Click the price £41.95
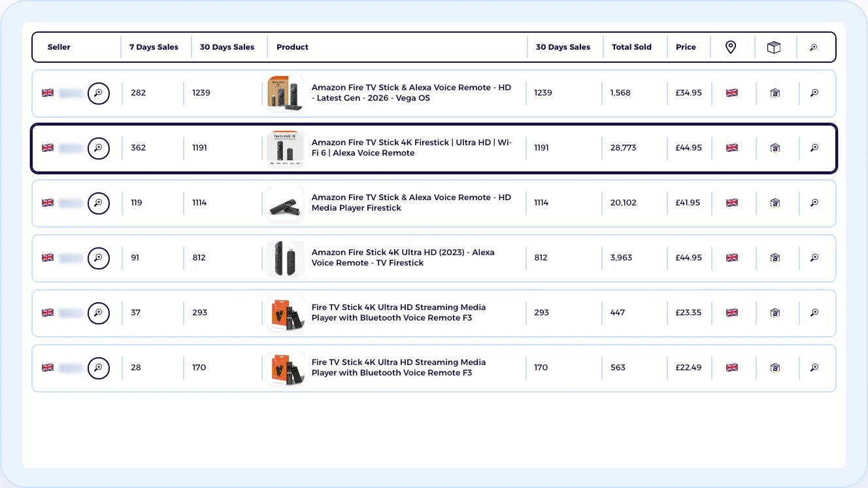 pyautogui.click(x=689, y=203)
